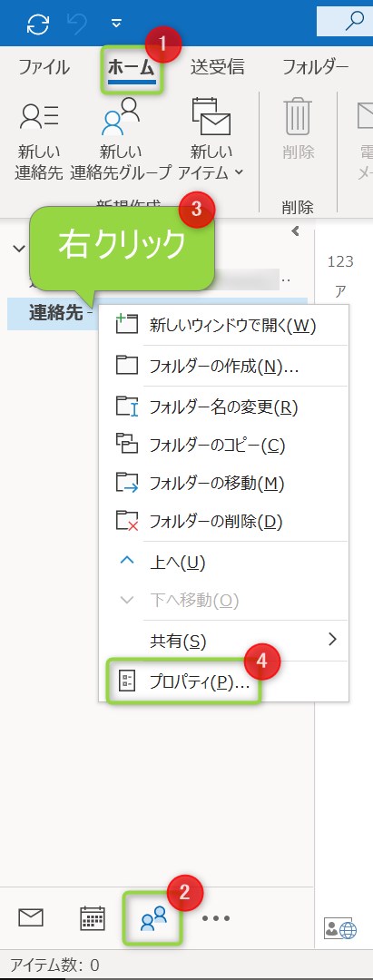Click the Send/Receive sync icon in title bar
The width and height of the screenshot is (373, 980).
pyautogui.click(x=38, y=24)
